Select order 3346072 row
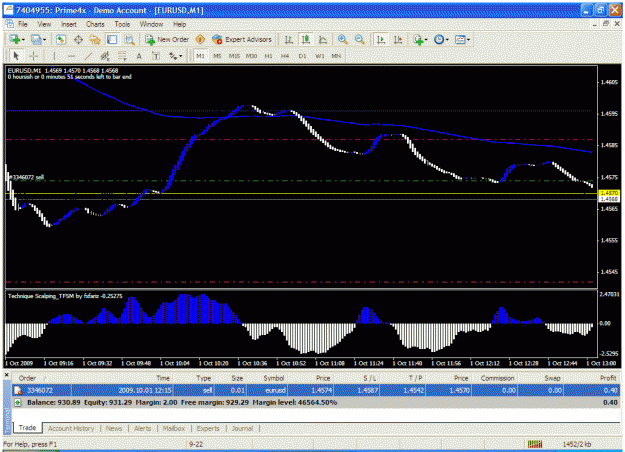Image resolution: width=625 pixels, height=452 pixels. coord(316,390)
